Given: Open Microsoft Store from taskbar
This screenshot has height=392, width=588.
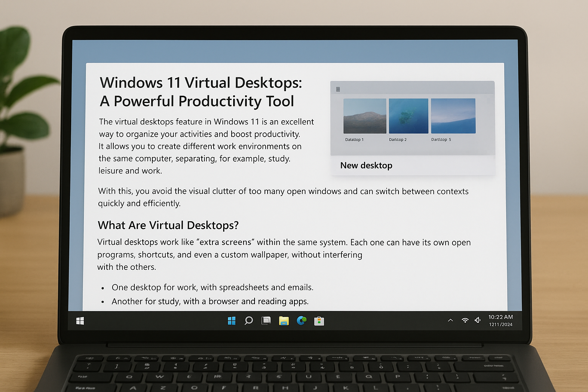Looking at the screenshot, I should click(x=319, y=321).
